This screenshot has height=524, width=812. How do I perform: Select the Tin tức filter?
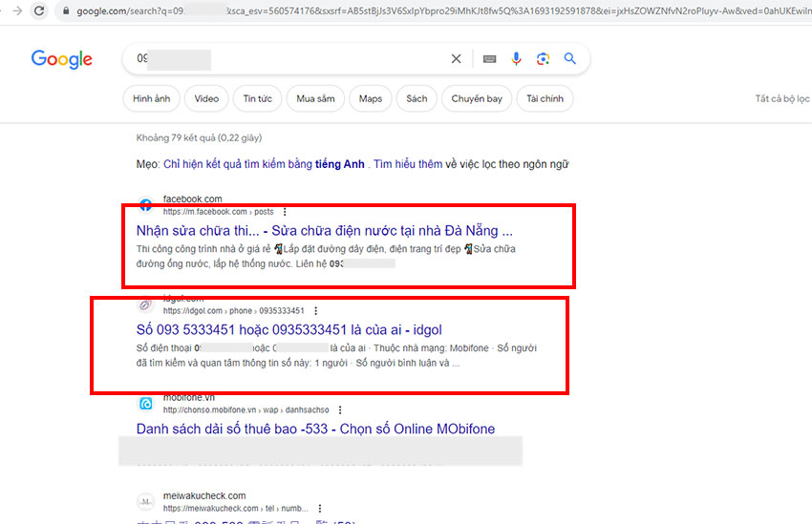(257, 98)
